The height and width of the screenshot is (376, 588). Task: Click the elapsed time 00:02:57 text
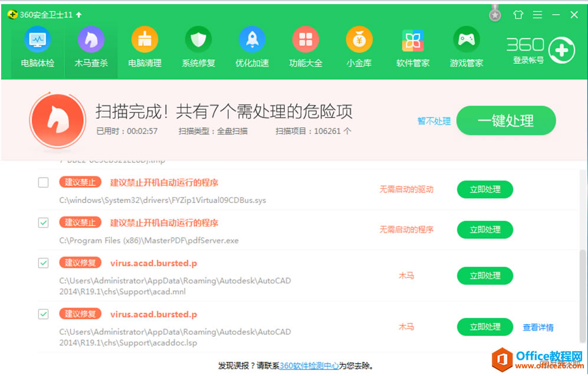[x=142, y=132]
